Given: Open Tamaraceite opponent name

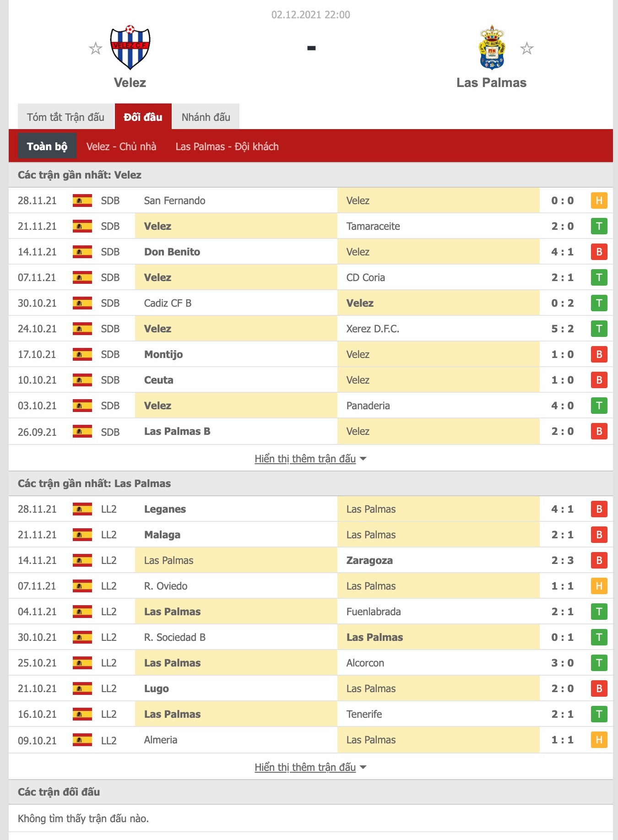Looking at the screenshot, I should point(373,226).
